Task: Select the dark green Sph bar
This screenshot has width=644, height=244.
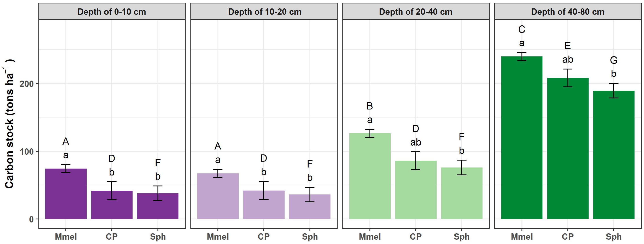Action: coord(614,155)
